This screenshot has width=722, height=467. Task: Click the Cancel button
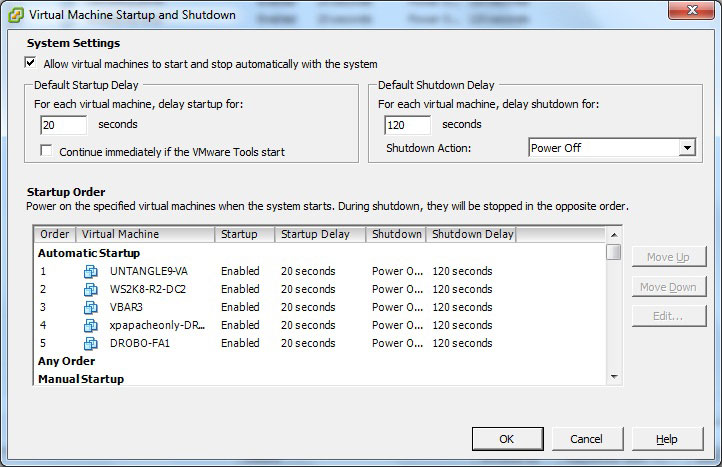point(587,439)
